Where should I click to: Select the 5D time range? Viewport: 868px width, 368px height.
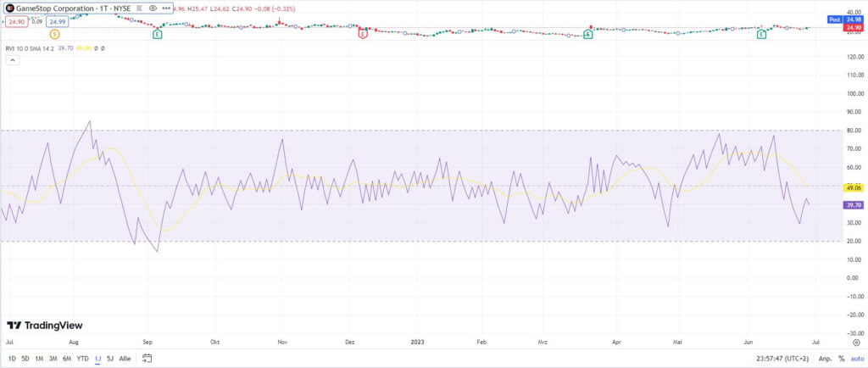[x=25, y=359]
